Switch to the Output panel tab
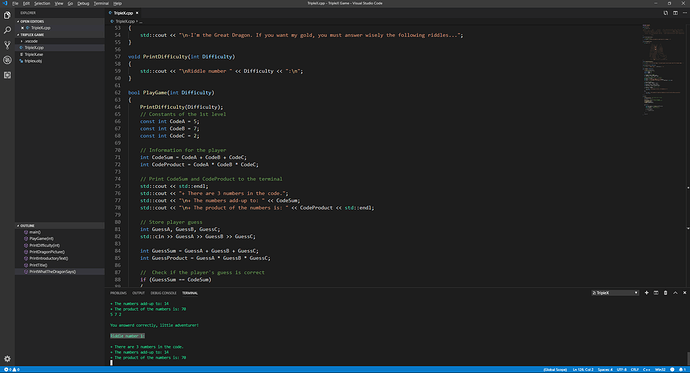The width and height of the screenshot is (690, 373). (x=139, y=293)
